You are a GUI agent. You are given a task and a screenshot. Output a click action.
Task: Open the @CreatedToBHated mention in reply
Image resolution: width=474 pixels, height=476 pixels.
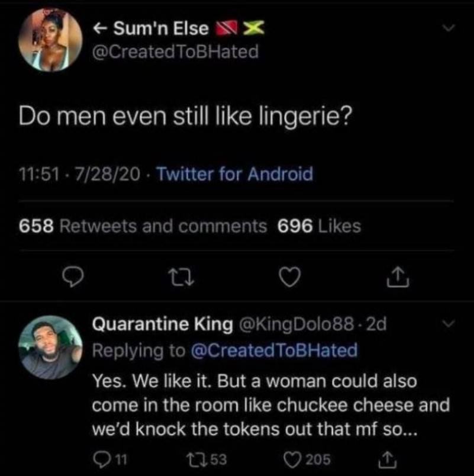click(x=274, y=350)
